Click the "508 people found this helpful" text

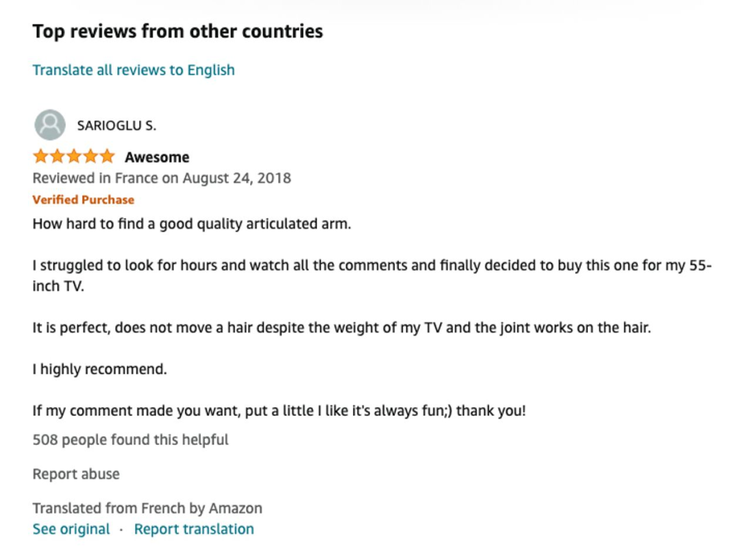[x=131, y=439]
